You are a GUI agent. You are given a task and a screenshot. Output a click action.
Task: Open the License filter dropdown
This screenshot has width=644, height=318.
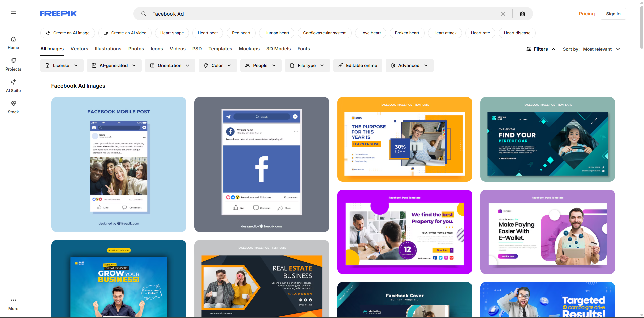point(61,65)
